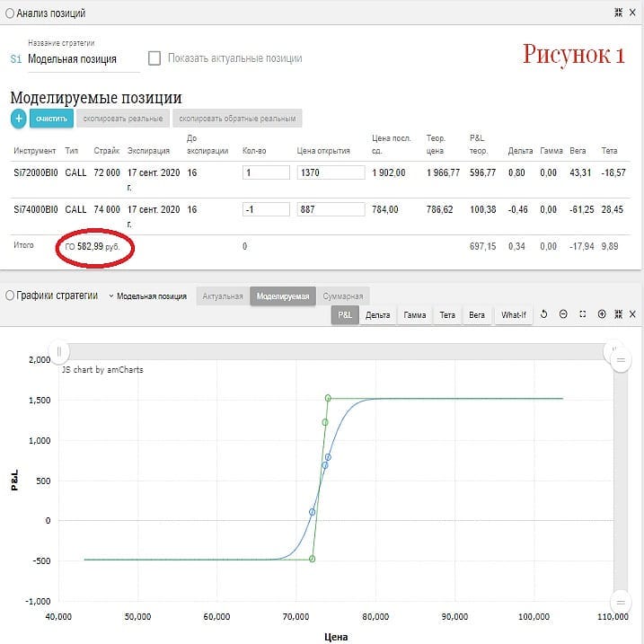Click the Вега column header
This screenshot has width=644, height=644.
coord(578,151)
